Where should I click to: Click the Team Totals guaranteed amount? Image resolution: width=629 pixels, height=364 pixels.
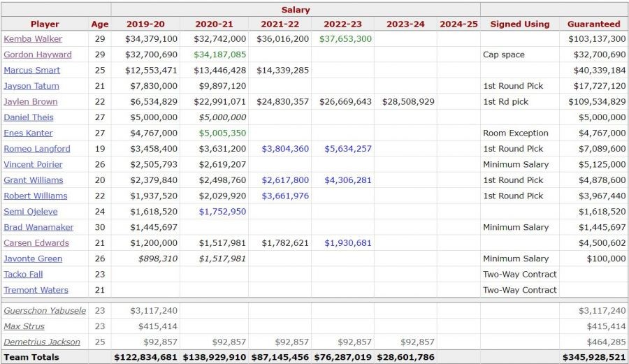pos(594,357)
